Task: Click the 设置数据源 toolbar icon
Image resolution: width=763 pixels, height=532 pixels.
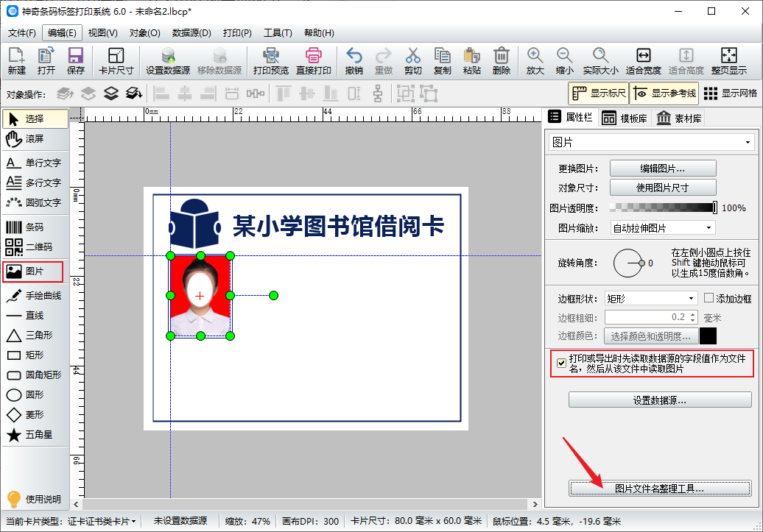Action: (x=168, y=61)
